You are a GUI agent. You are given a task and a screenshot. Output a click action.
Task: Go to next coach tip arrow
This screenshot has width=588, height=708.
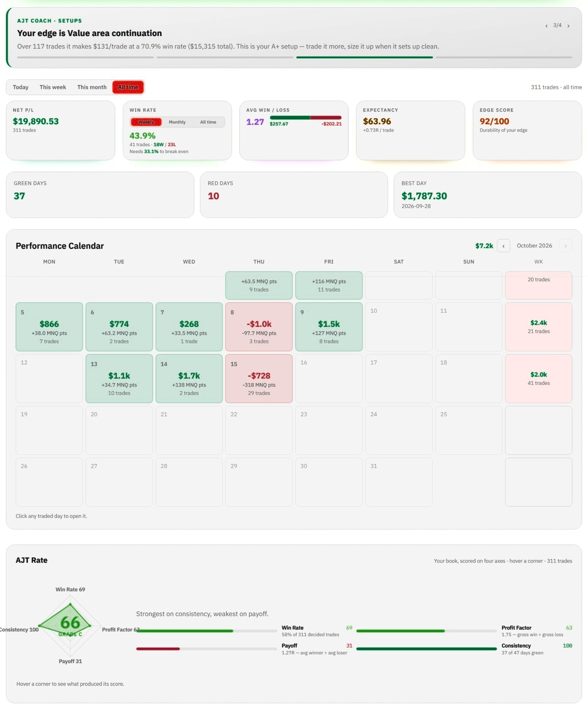568,26
